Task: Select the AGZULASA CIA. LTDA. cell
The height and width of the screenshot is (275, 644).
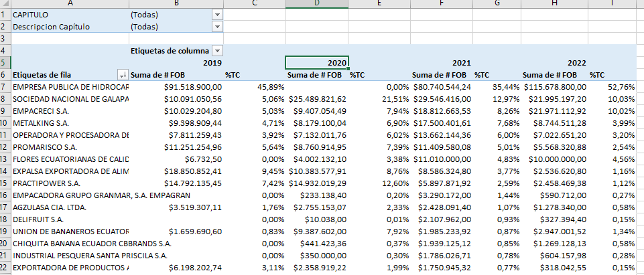Action: [70, 207]
